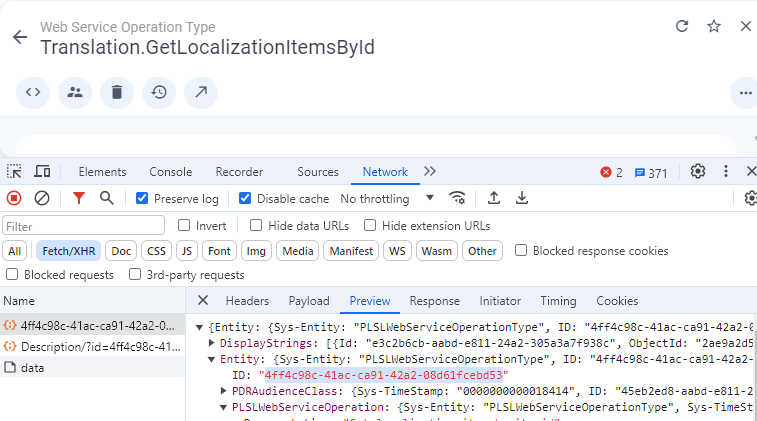The image size is (757, 421).
Task: Open the Payload tab
Action: click(309, 301)
